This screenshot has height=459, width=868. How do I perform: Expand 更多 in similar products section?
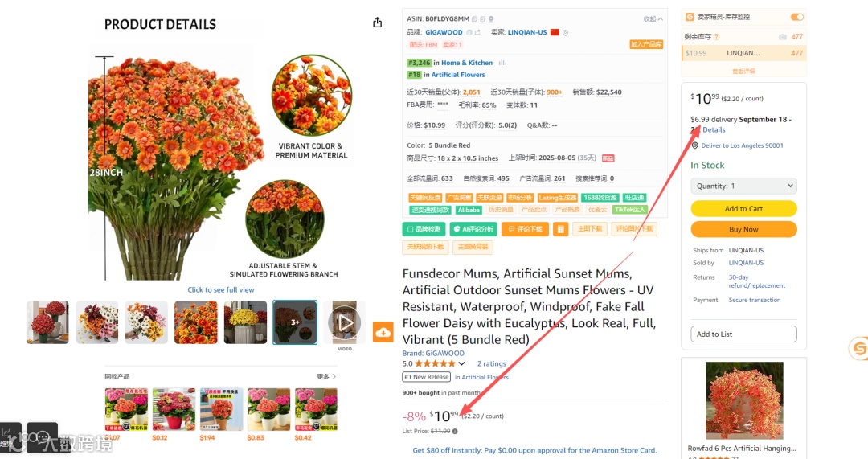pyautogui.click(x=326, y=376)
